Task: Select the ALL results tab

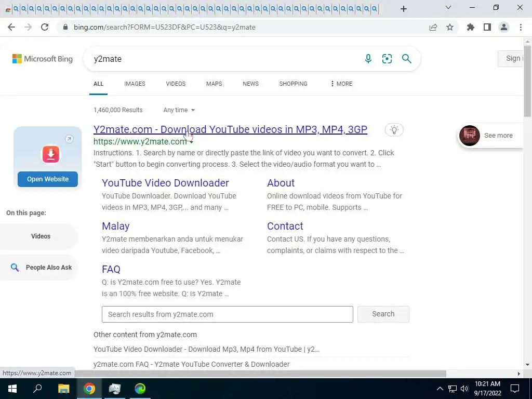Action: pos(98,84)
